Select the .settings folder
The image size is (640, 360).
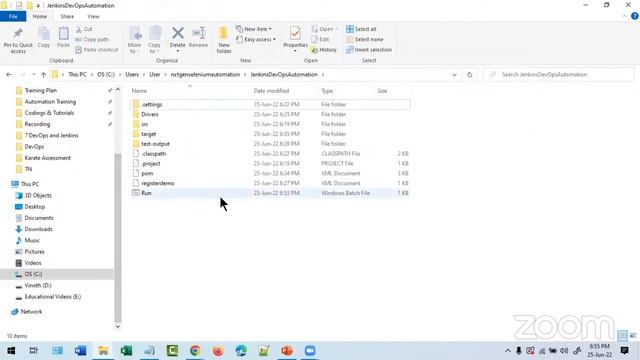270,104
